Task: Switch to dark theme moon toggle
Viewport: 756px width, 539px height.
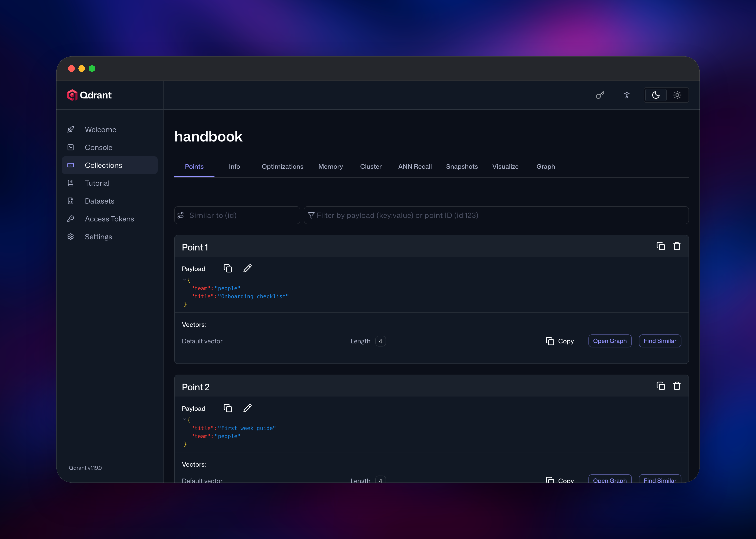Action: (x=656, y=95)
